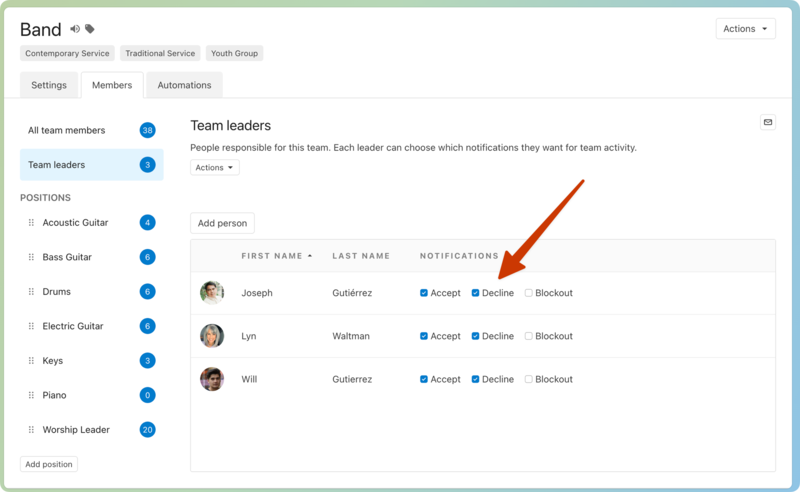The image size is (800, 492).
Task: Uncheck Decline notification for Joseph
Action: pos(475,293)
